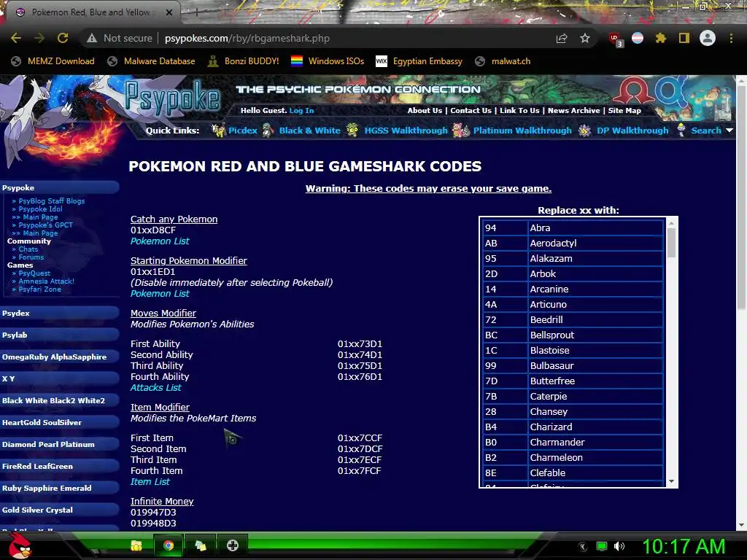Screen dimensions: 747x560
Task: Open the Link To Us page
Action: click(519, 111)
